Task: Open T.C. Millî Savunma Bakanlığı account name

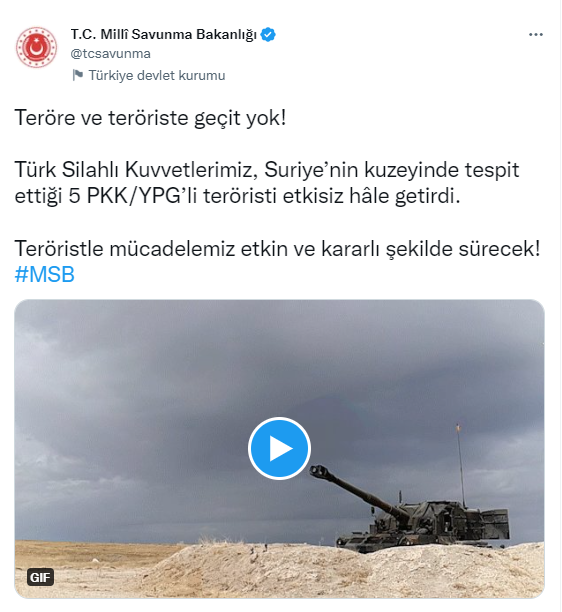Action: point(164,34)
